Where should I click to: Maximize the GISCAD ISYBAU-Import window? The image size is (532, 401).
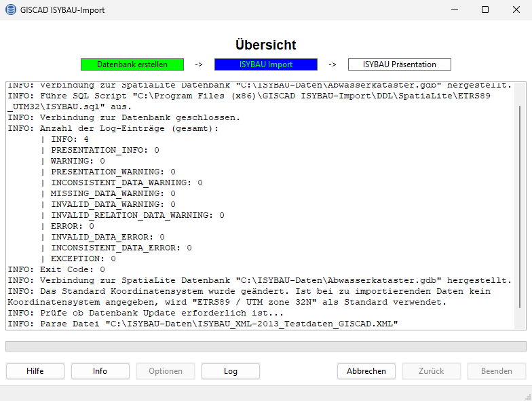[x=485, y=9]
